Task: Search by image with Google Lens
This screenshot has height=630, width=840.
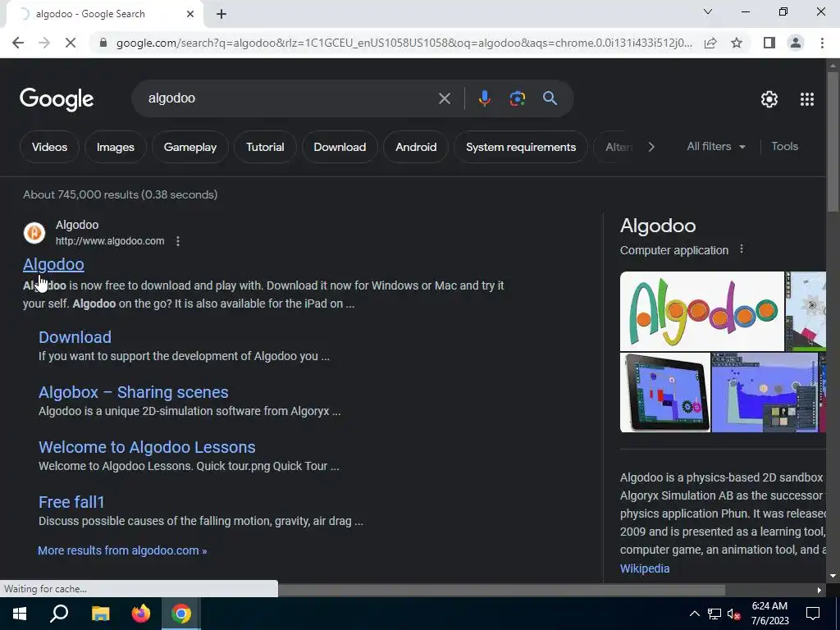Action: (517, 98)
